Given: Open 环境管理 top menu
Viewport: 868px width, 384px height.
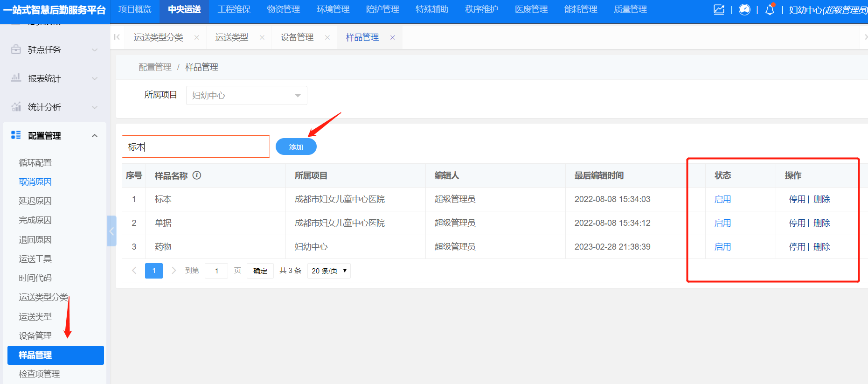Looking at the screenshot, I should 333,9.
